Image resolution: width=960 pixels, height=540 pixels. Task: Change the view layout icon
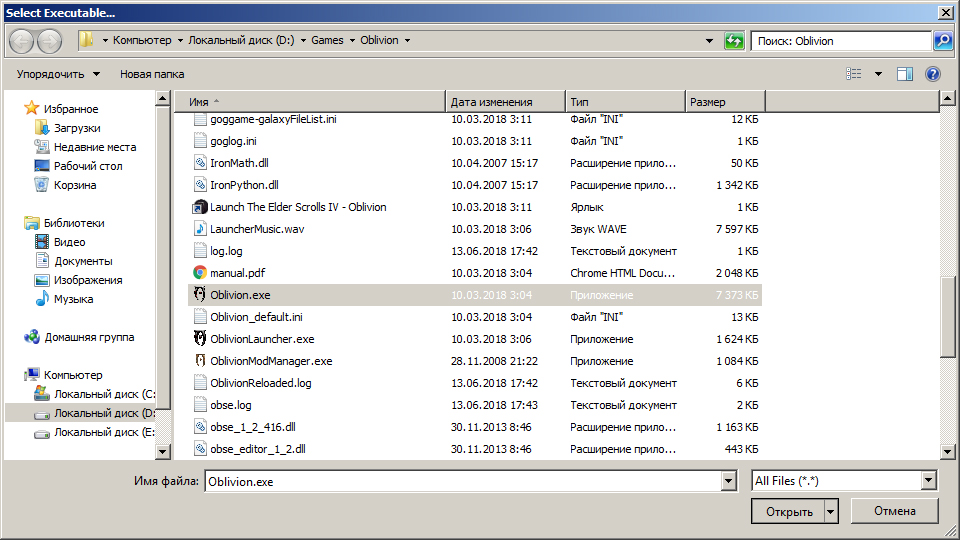click(853, 74)
